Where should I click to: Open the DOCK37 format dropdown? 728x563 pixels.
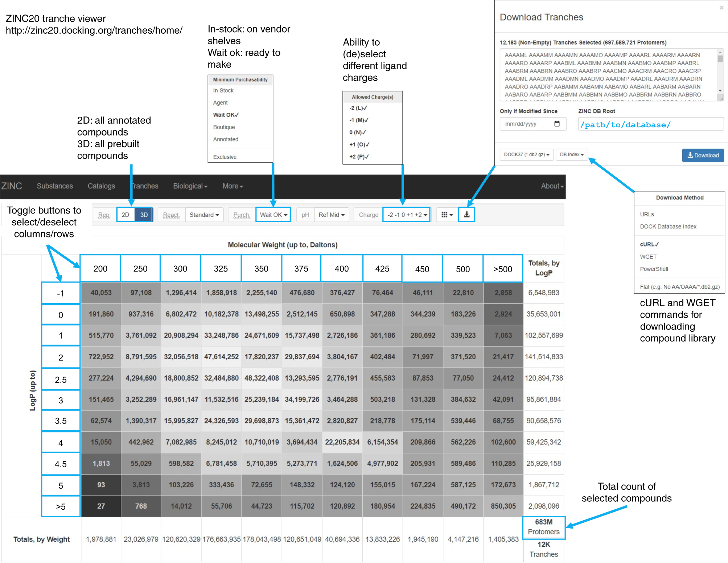coord(526,155)
